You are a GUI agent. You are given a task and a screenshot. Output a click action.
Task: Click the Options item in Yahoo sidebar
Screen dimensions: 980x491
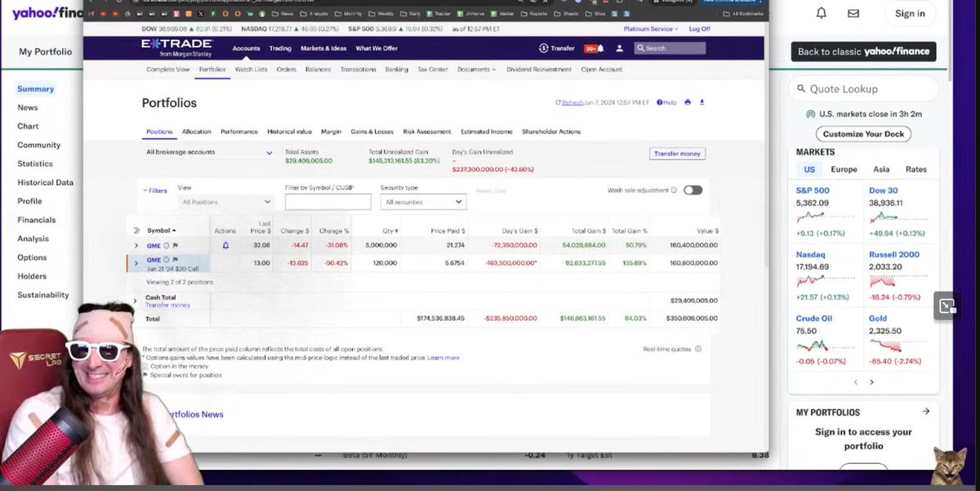coord(32,257)
